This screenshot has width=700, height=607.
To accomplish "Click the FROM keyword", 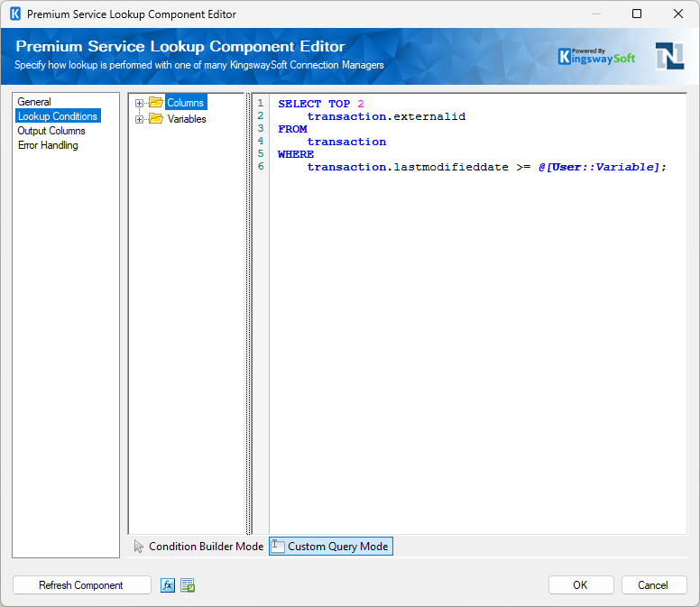I will pyautogui.click(x=292, y=129).
